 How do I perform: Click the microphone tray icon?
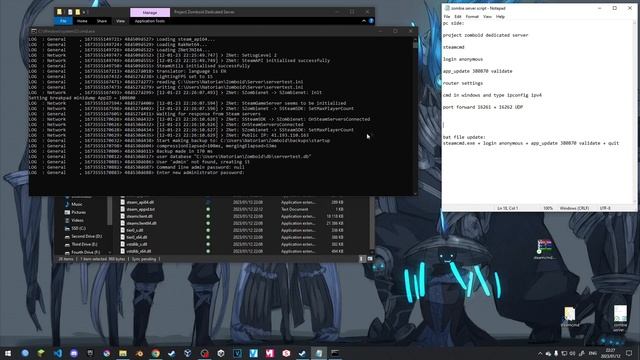556,353
